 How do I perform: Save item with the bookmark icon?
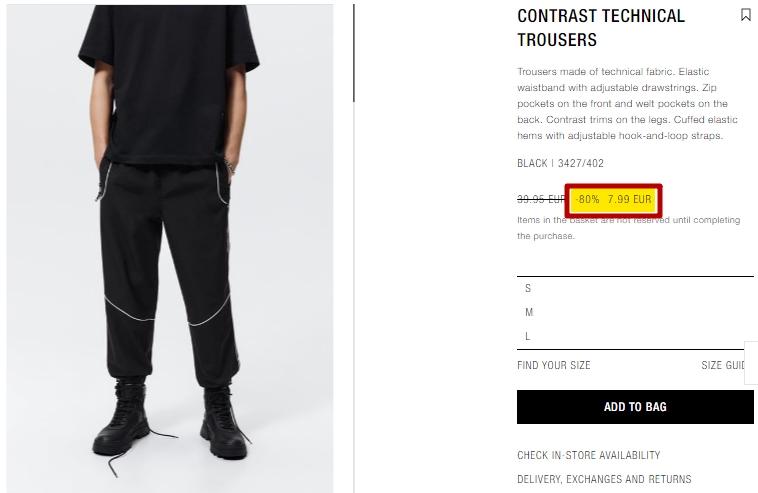pyautogui.click(x=745, y=15)
